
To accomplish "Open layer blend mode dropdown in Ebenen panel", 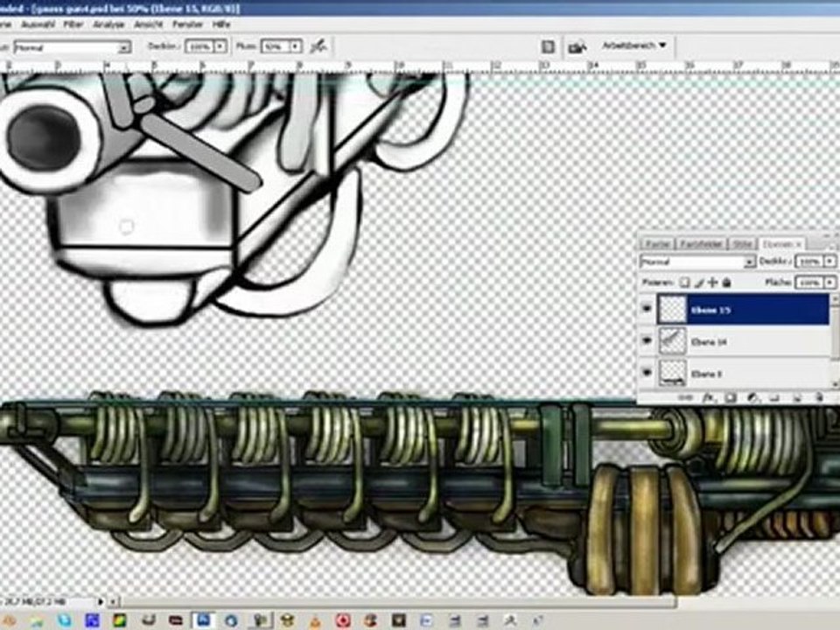I will click(697, 262).
